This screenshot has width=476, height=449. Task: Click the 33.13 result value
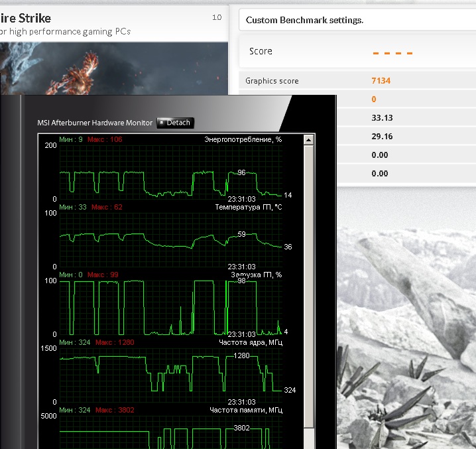click(381, 118)
